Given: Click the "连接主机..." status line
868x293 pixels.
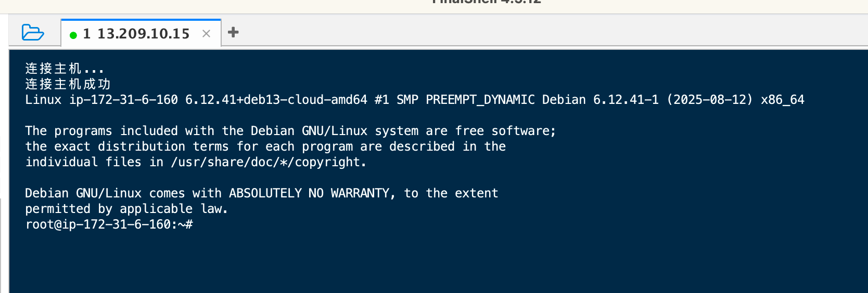Looking at the screenshot, I should 65,69.
